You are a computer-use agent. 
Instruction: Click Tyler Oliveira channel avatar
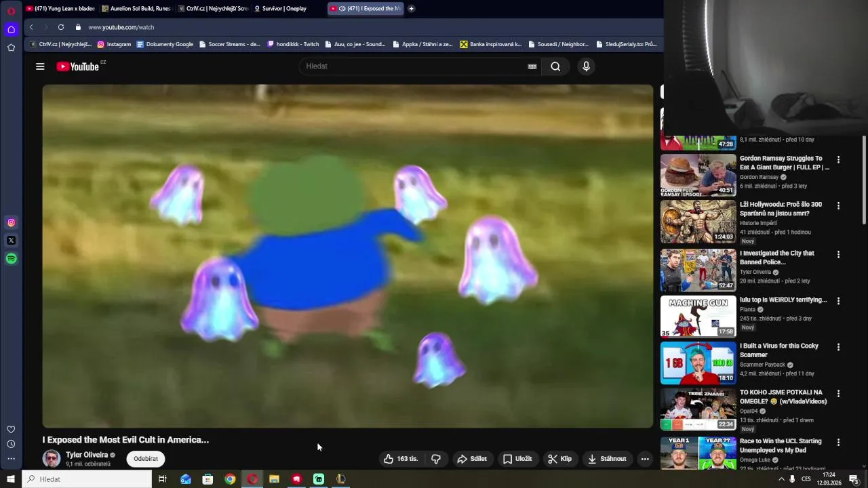[52, 459]
